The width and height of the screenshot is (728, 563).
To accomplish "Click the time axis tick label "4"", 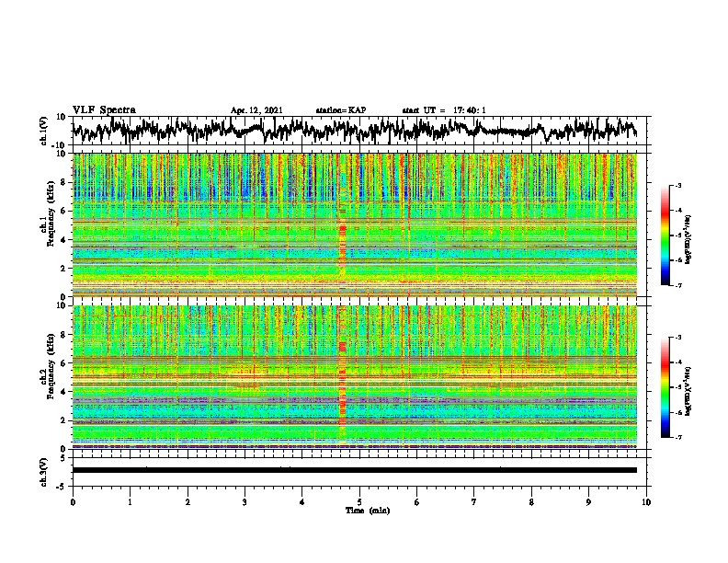I will tap(302, 502).
